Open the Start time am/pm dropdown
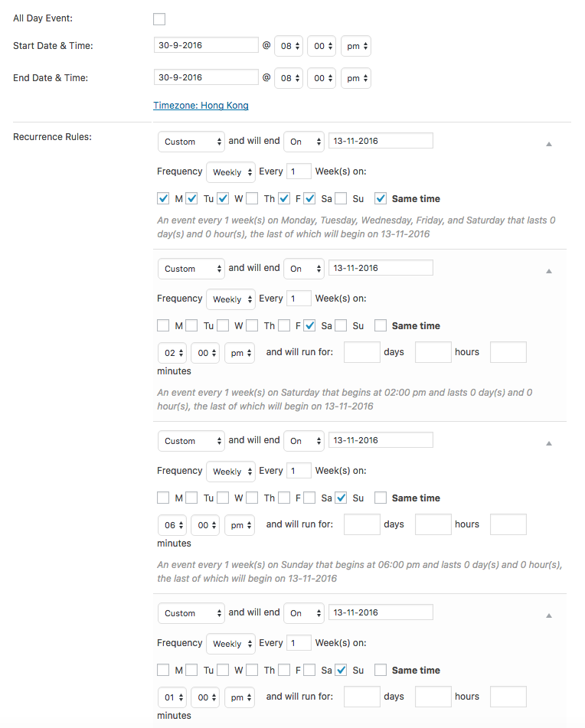Image resolution: width=585 pixels, height=728 pixels. 356,46
